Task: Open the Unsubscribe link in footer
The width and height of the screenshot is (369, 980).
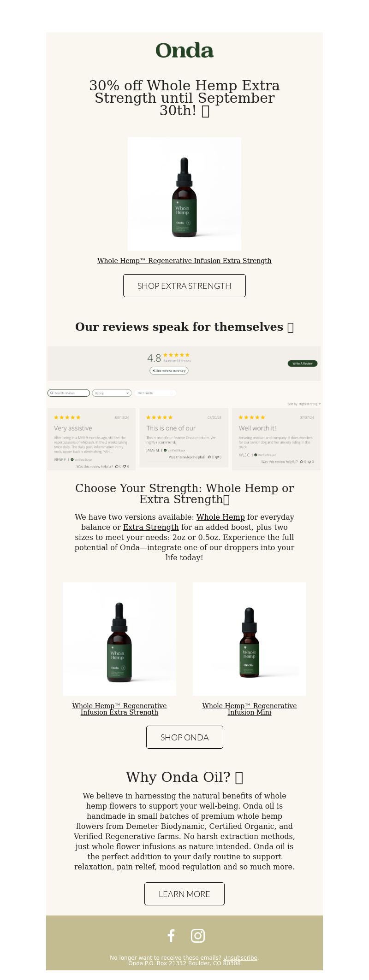Action: click(x=240, y=957)
